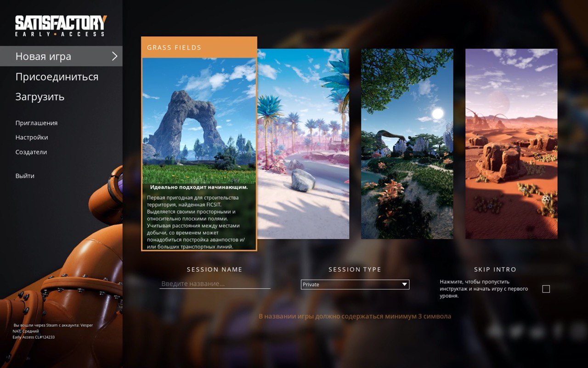Choose the palm tree desert starting area
This screenshot has height=368, width=588.
click(303, 144)
